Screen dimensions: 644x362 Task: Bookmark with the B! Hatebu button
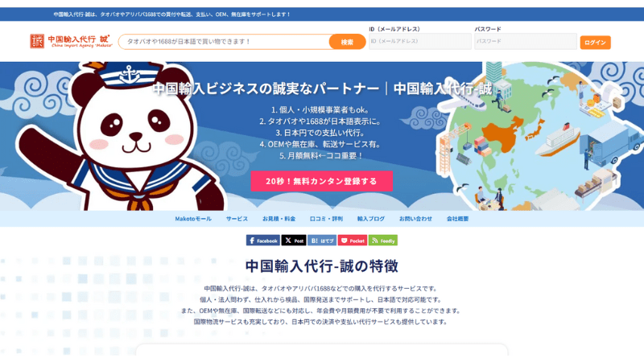click(x=322, y=241)
